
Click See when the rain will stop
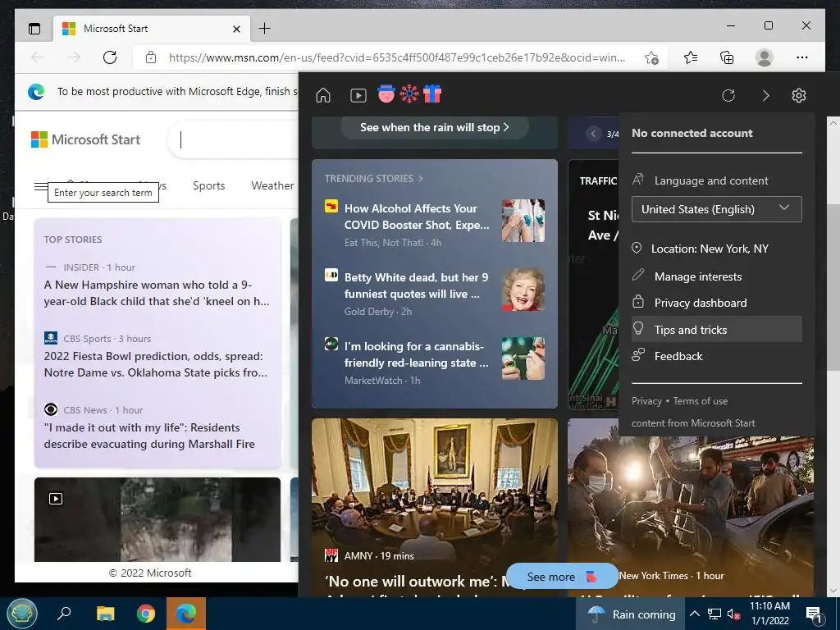pyautogui.click(x=435, y=127)
